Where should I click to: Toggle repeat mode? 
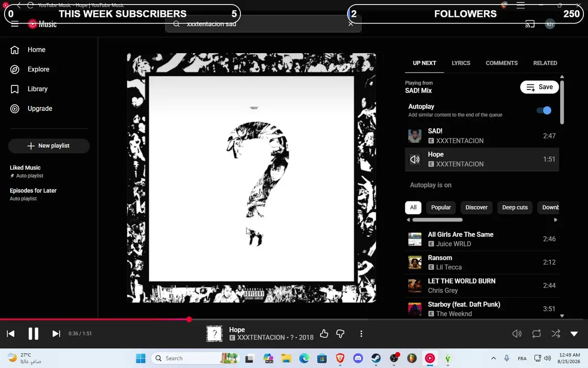[536, 333]
